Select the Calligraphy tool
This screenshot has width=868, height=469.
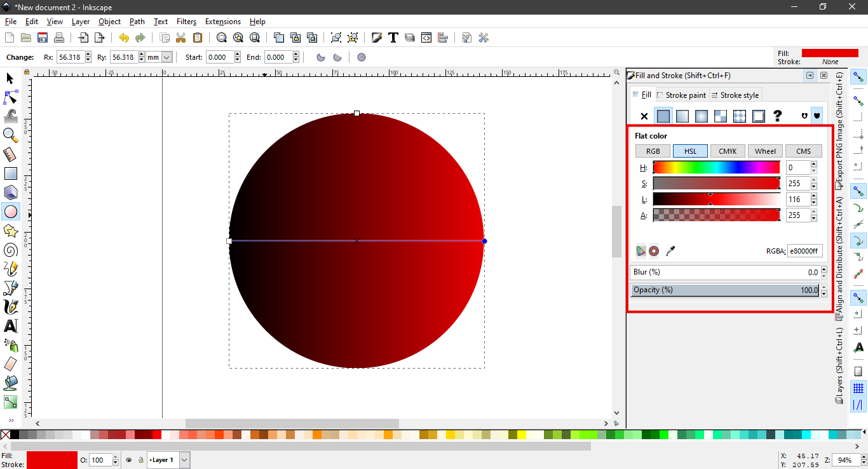point(10,307)
